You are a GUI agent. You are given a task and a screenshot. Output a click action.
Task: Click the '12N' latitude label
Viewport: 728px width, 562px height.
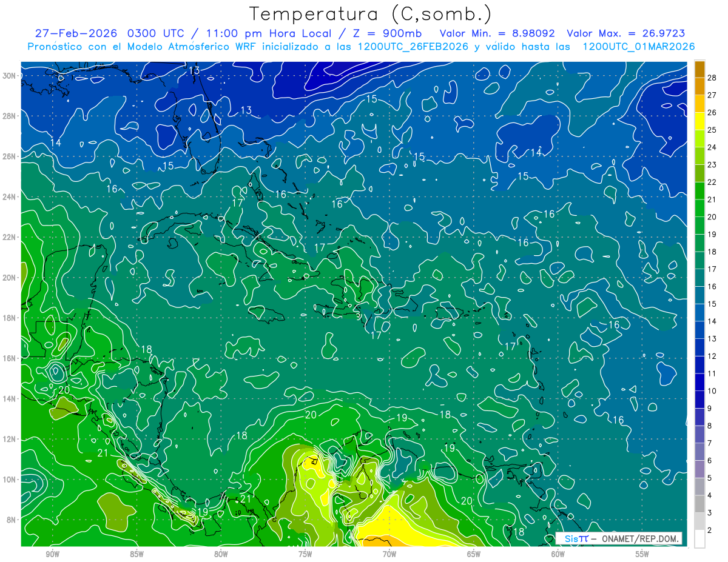10,439
